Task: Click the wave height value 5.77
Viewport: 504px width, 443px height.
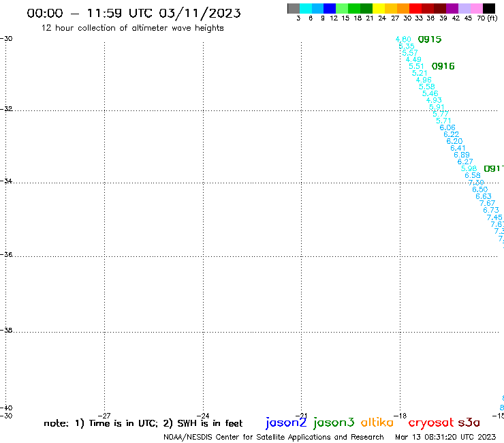Action: 441,114
